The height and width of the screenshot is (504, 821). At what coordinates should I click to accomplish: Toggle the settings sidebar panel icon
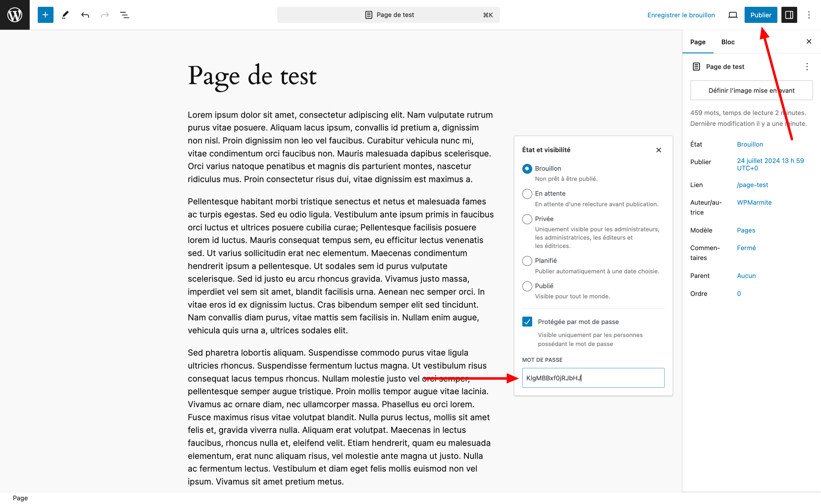tap(789, 15)
